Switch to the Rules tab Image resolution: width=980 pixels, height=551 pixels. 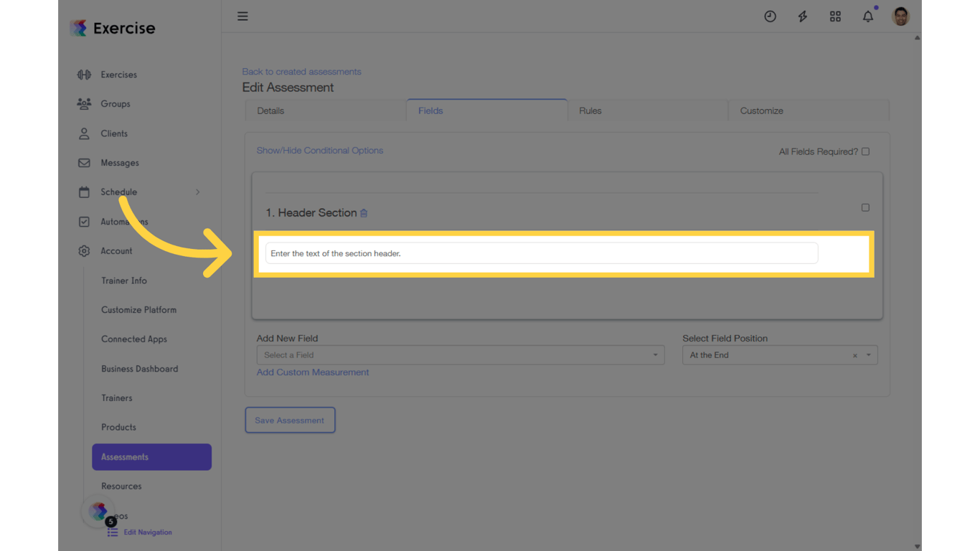click(590, 110)
